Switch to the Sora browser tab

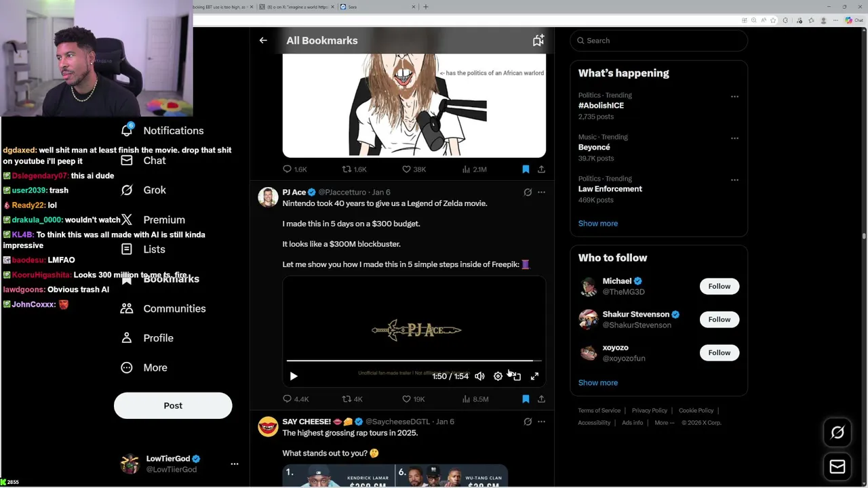coord(377,7)
